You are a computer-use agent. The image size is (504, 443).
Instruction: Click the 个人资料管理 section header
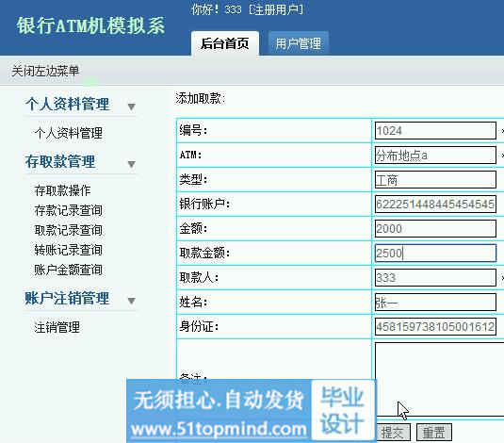(x=68, y=105)
